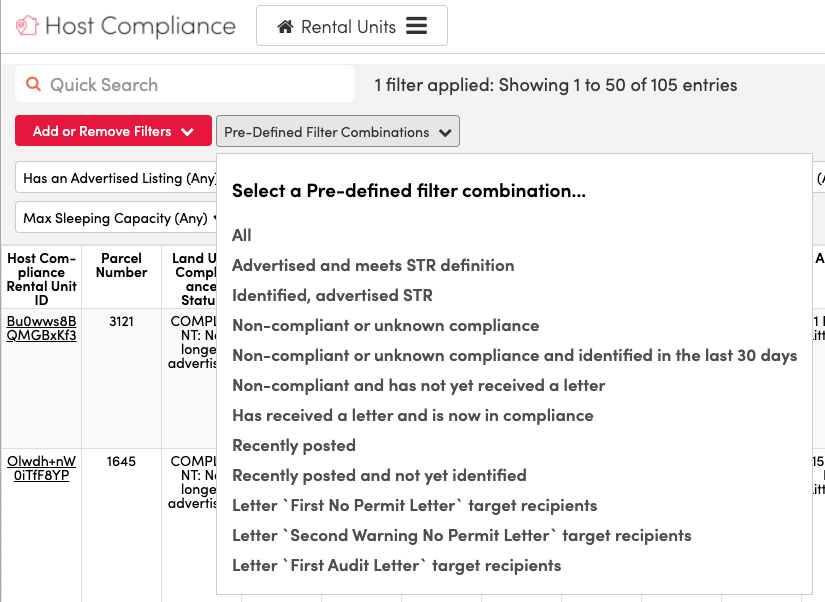The width and height of the screenshot is (825, 602).
Task: Select Advertised and meets STR definition
Action: [x=371, y=265]
